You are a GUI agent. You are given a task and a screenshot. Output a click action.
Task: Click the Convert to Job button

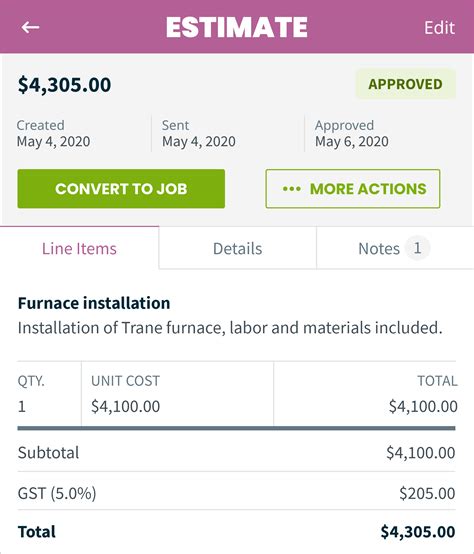(x=121, y=189)
